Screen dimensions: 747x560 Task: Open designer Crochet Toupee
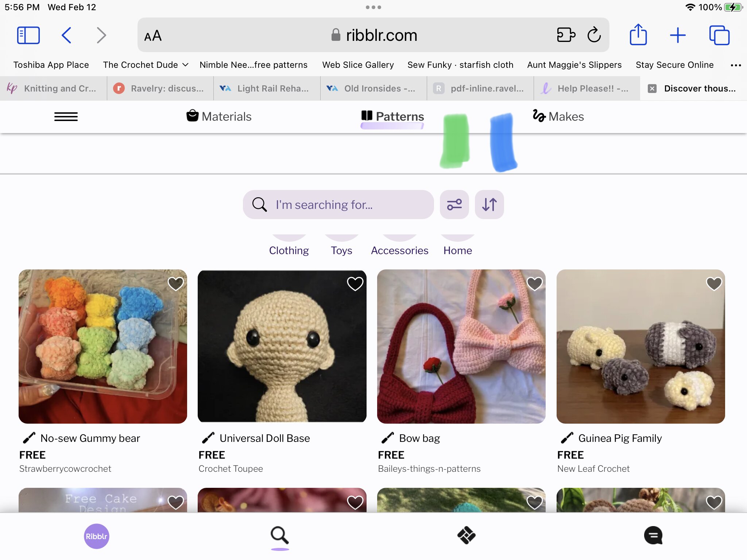coord(231,468)
